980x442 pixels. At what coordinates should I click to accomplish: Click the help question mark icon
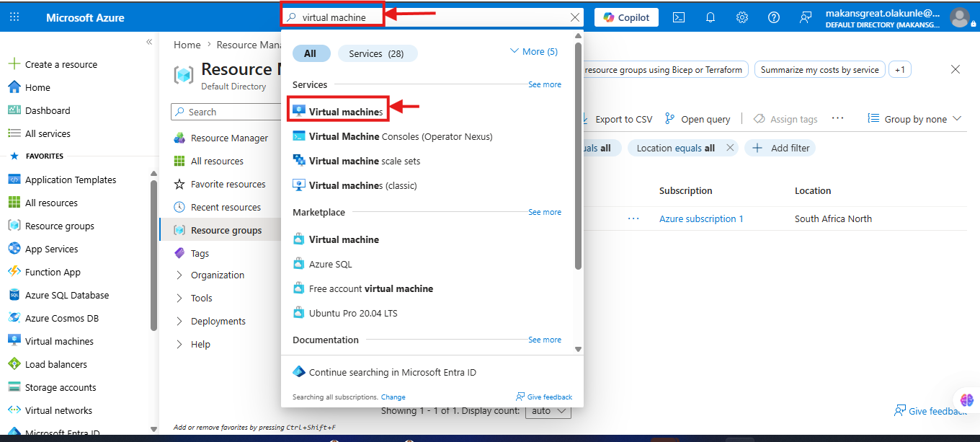pos(774,17)
